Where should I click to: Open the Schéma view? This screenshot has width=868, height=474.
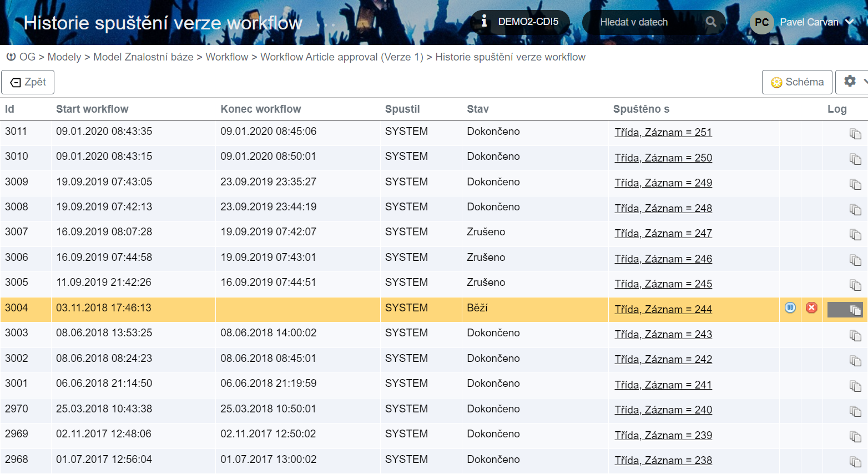tap(797, 82)
